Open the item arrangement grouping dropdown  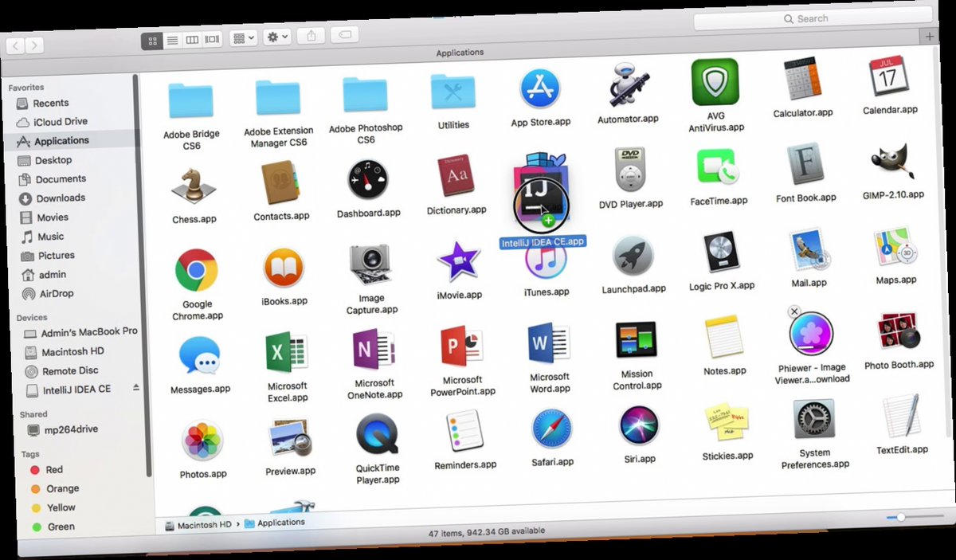pos(243,37)
